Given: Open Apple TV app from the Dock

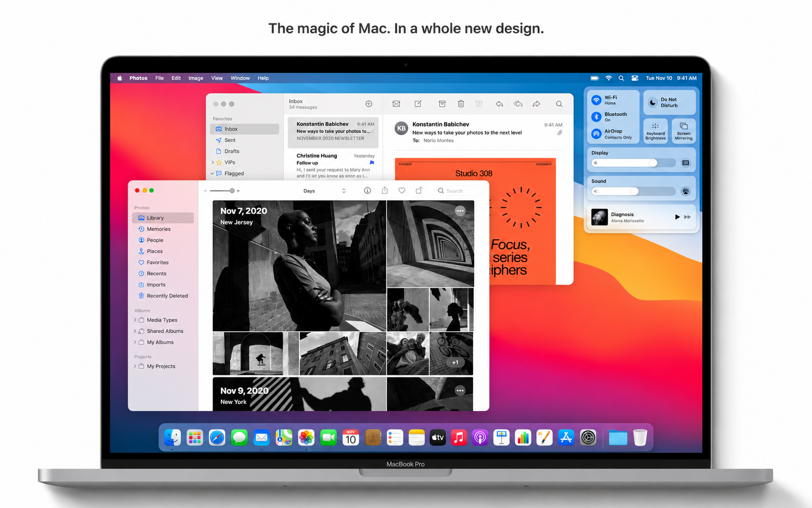Looking at the screenshot, I should 437,437.
